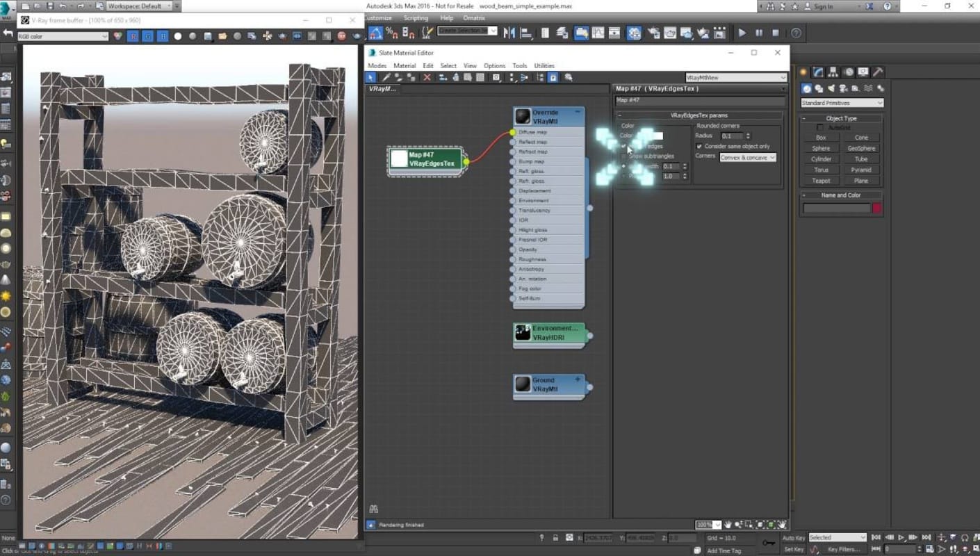Click the save image icon in frame buffer

click(x=208, y=36)
